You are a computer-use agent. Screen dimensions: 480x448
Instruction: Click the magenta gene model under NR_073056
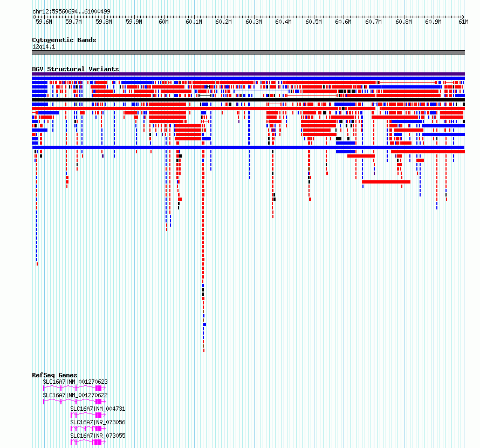coord(88,429)
